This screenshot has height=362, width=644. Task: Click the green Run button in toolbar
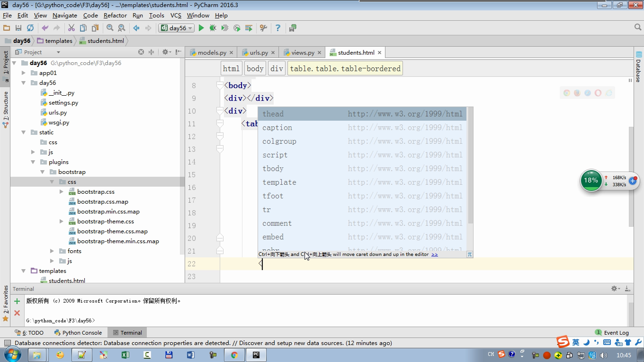point(201,28)
